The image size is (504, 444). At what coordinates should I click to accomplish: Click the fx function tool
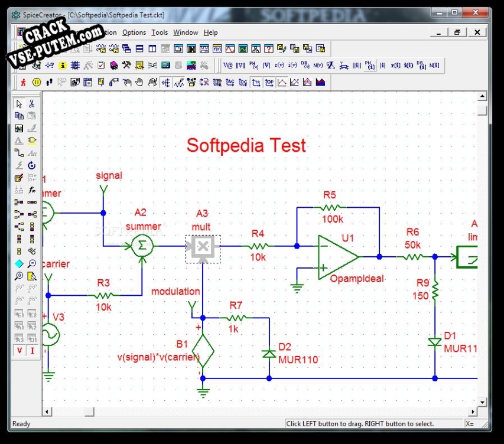coord(31,190)
